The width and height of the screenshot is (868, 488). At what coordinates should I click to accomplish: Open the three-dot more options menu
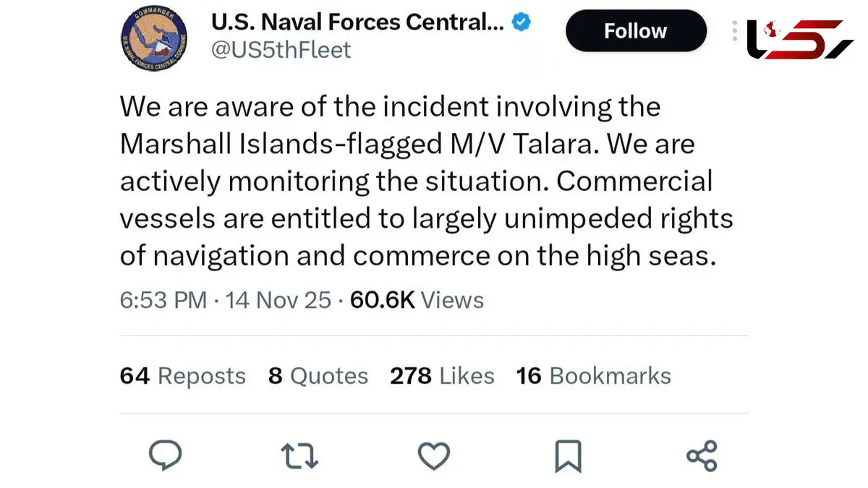pyautogui.click(x=734, y=31)
